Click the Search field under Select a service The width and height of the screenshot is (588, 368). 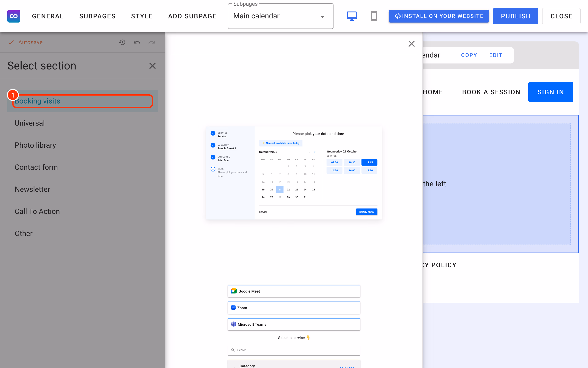(294, 350)
